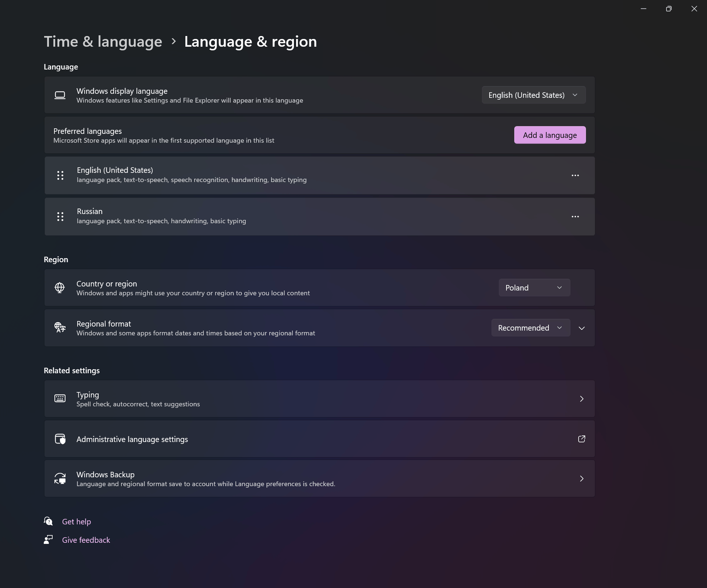Open the Give feedback link
This screenshot has height=588, width=707.
tap(86, 540)
